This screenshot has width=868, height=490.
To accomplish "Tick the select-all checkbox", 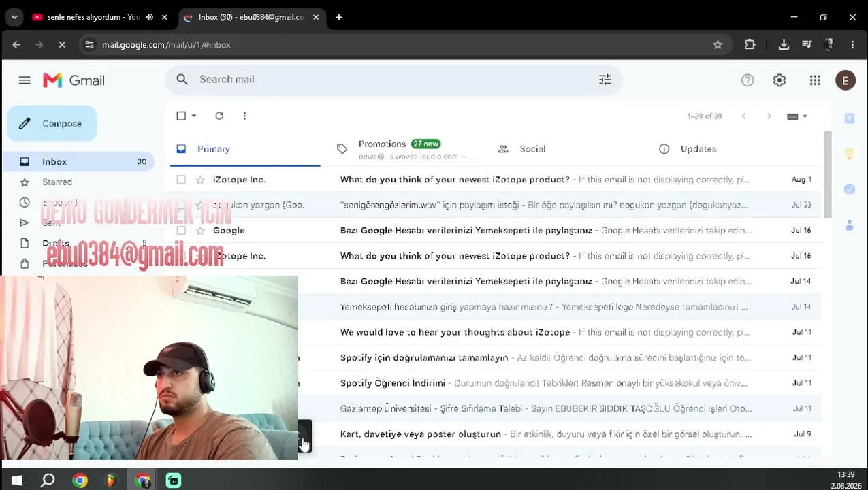I will click(181, 116).
